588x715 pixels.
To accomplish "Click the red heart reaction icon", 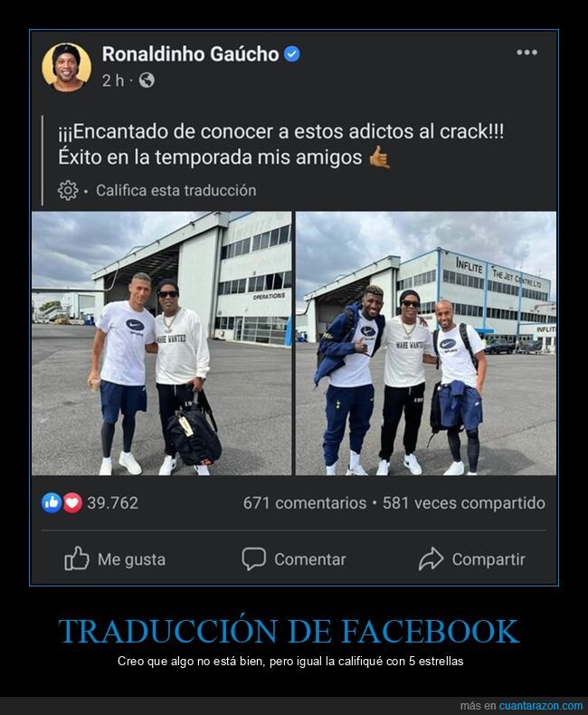I will point(72,503).
